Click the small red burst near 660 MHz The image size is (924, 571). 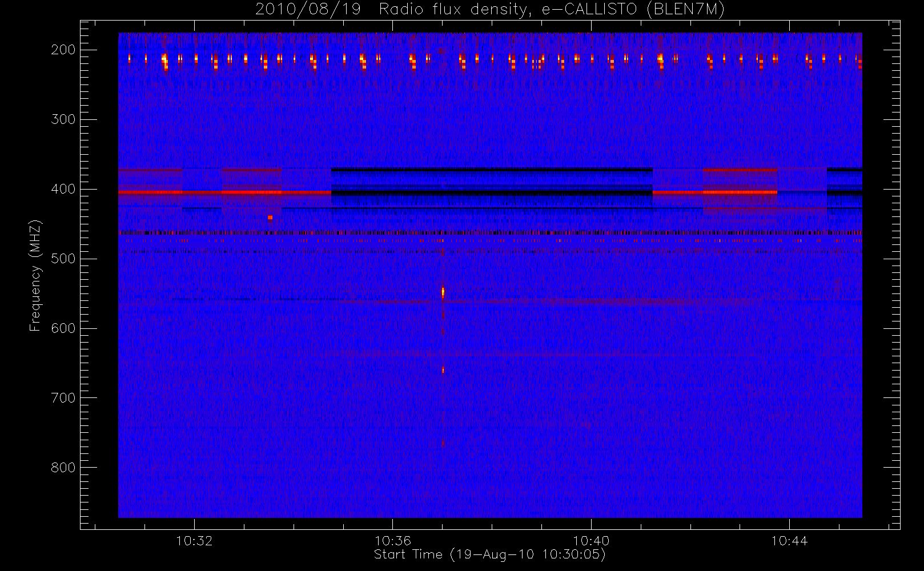pos(443,370)
